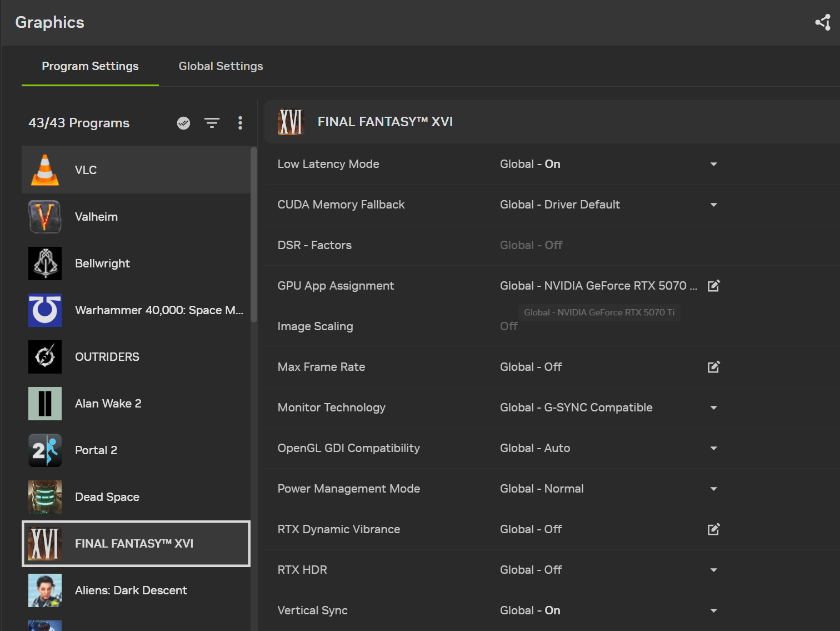Click the program list vertical scrollbar
Viewport: 840px width, 631px height.
254,235
